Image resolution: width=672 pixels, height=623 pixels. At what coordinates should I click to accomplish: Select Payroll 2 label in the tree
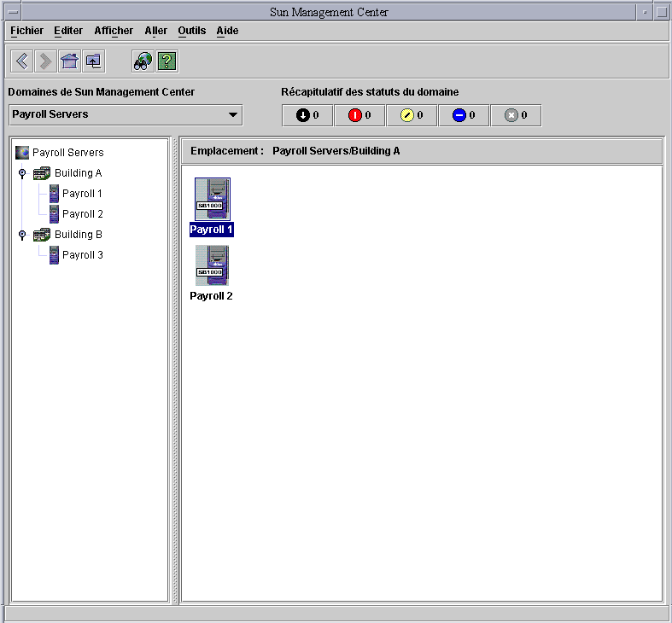click(83, 214)
